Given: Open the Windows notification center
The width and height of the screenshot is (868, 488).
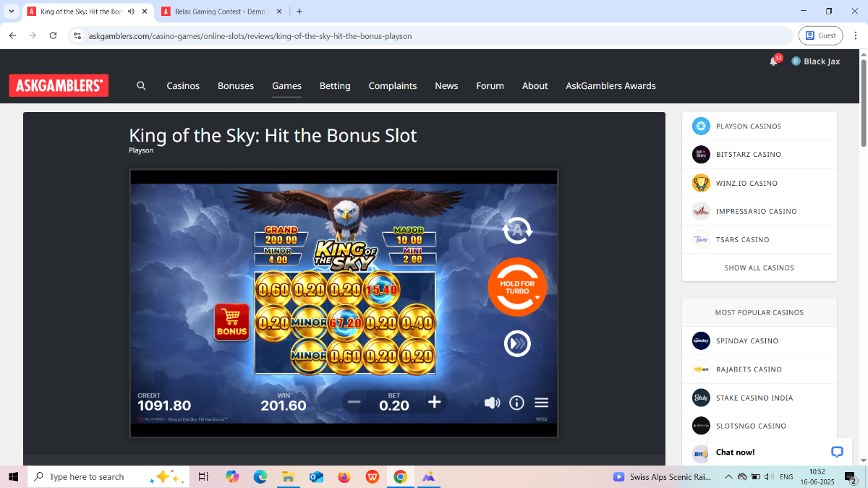Looking at the screenshot, I should point(851,476).
